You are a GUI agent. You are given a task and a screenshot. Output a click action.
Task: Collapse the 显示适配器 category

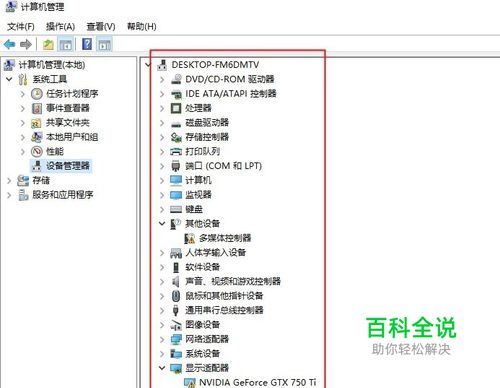click(x=162, y=368)
